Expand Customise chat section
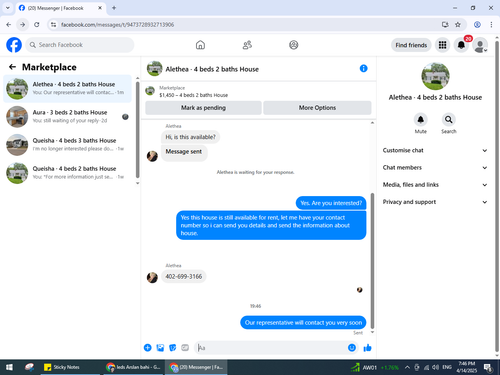 [x=435, y=150]
